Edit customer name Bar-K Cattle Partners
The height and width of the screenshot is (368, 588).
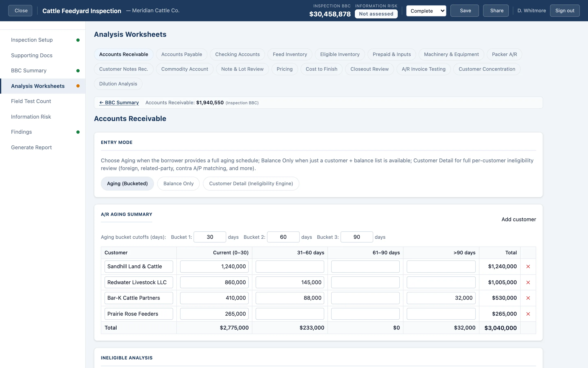tap(139, 298)
